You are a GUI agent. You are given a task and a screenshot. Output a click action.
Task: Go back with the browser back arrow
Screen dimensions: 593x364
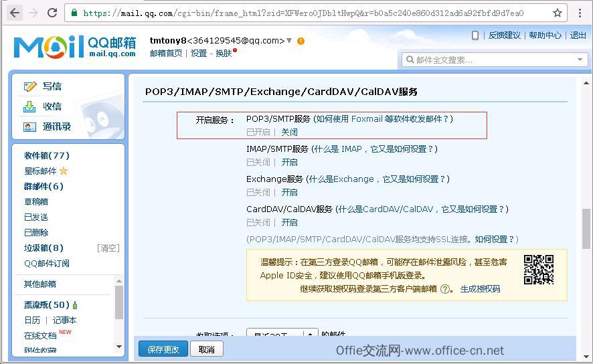tap(14, 13)
